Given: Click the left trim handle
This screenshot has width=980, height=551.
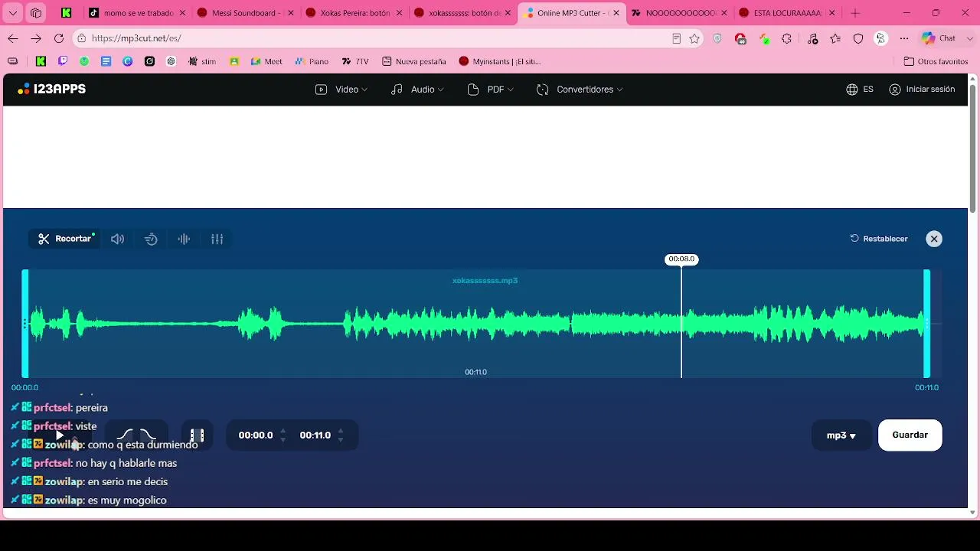Looking at the screenshot, I should (25, 324).
